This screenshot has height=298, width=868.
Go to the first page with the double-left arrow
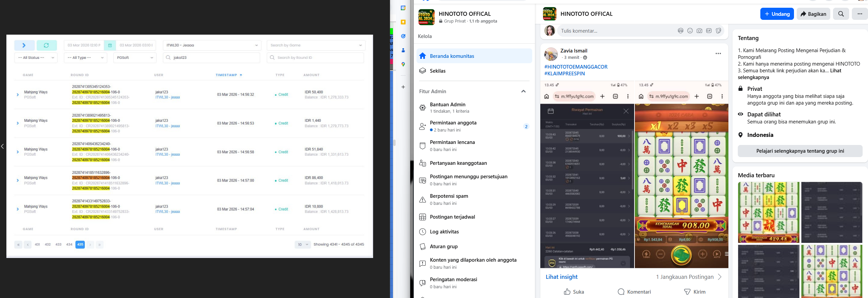click(18, 245)
